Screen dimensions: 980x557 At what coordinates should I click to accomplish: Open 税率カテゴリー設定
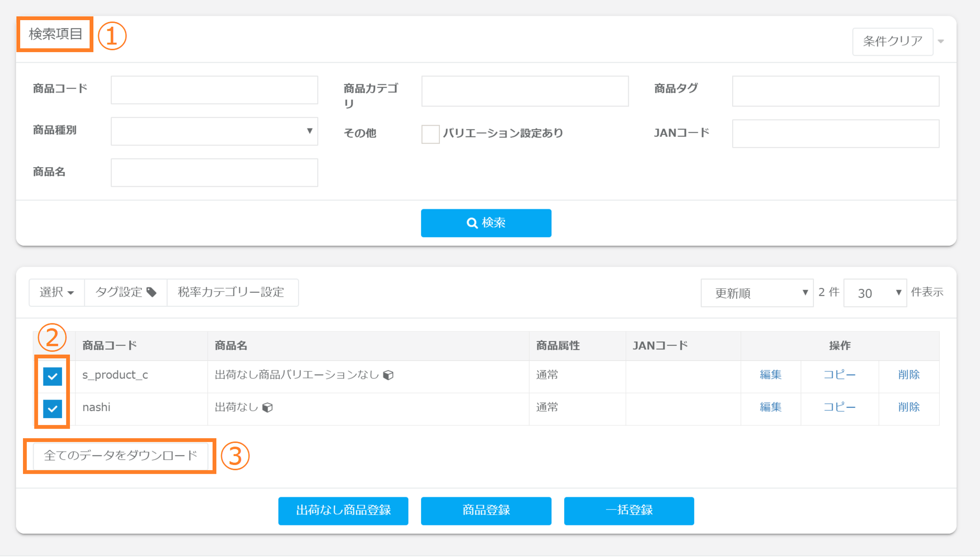tap(232, 292)
